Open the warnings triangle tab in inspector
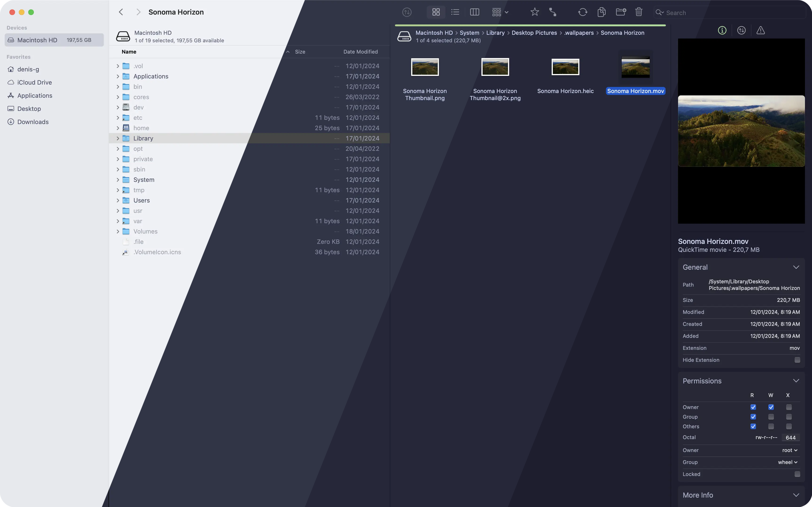This screenshot has width=812, height=507. point(760,31)
